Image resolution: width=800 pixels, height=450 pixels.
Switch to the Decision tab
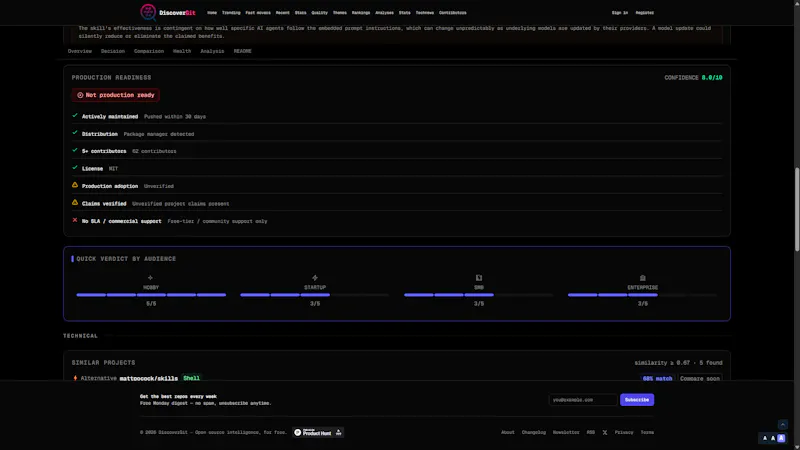coord(113,51)
